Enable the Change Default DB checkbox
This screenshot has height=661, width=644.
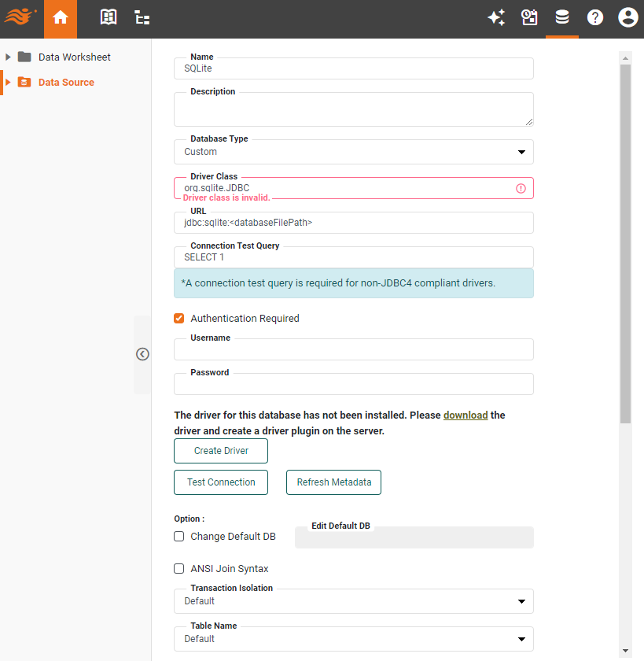pyautogui.click(x=178, y=536)
